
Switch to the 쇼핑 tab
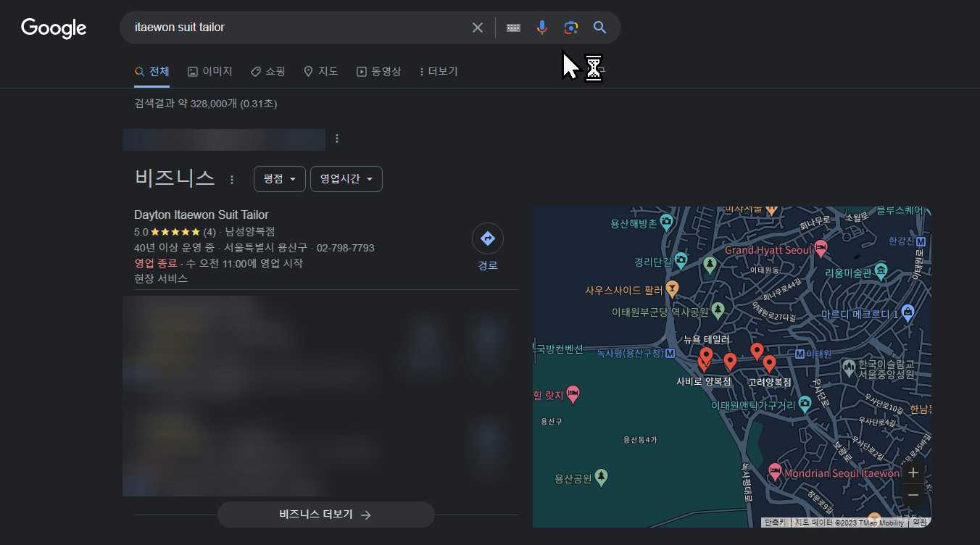268,72
